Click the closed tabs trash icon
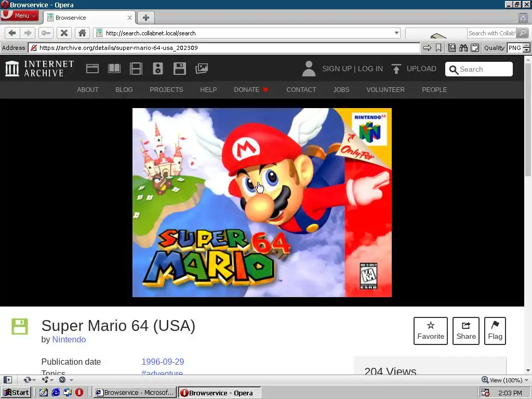 (523, 18)
